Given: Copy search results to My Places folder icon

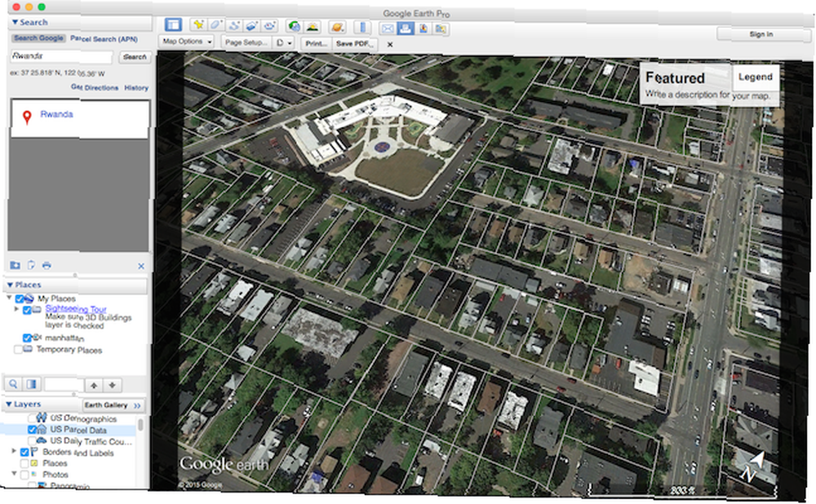Looking at the screenshot, I should 15,265.
